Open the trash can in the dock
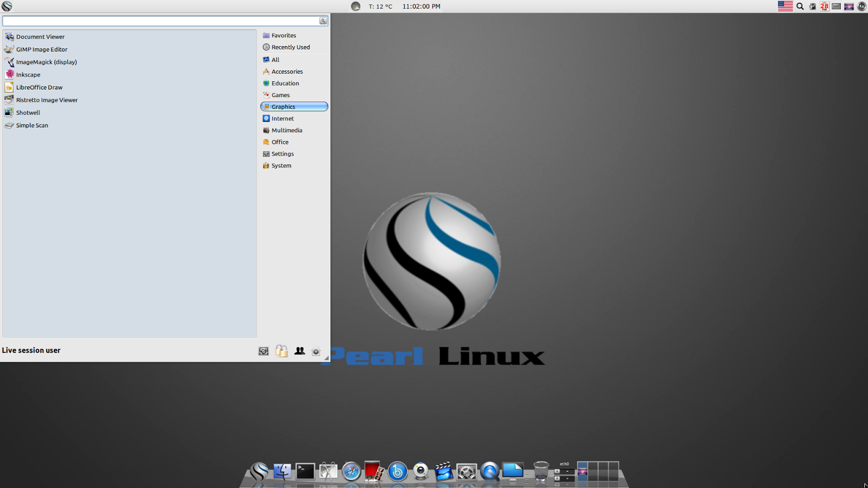 [x=541, y=471]
